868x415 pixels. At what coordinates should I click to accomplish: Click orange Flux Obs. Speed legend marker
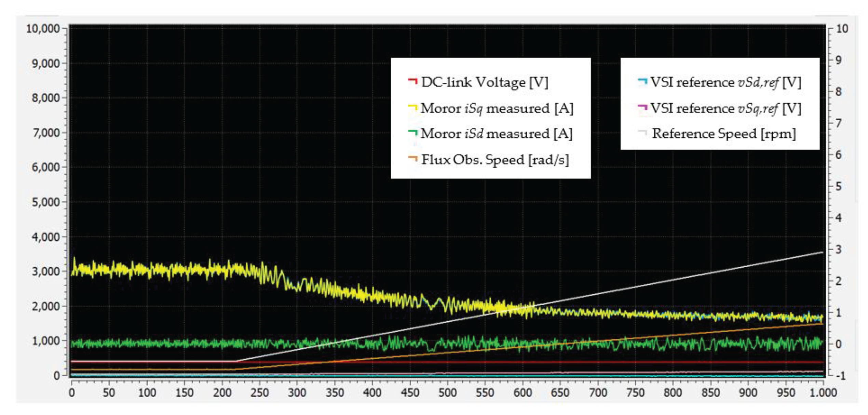coord(413,159)
